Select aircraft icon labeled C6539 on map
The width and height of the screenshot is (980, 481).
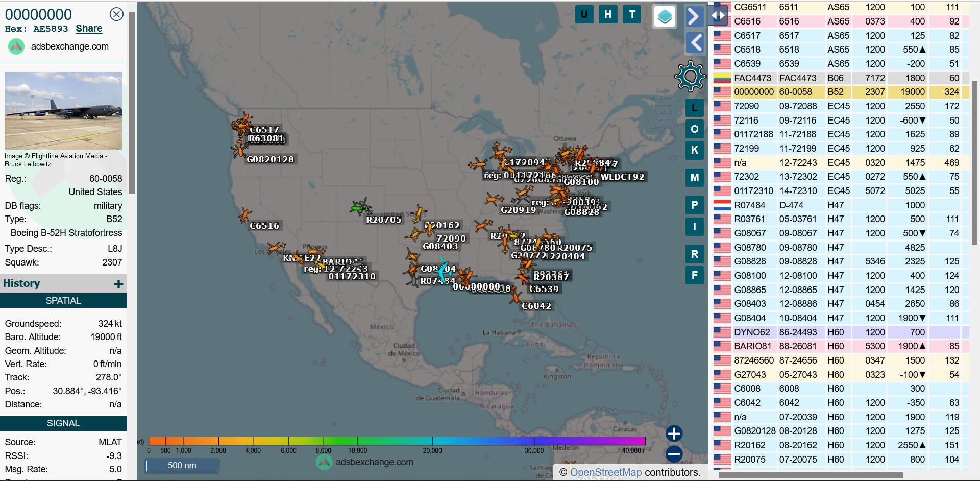coord(522,278)
